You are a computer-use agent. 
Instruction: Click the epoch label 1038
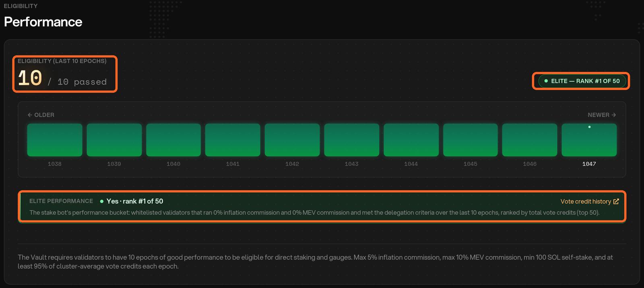click(x=55, y=164)
